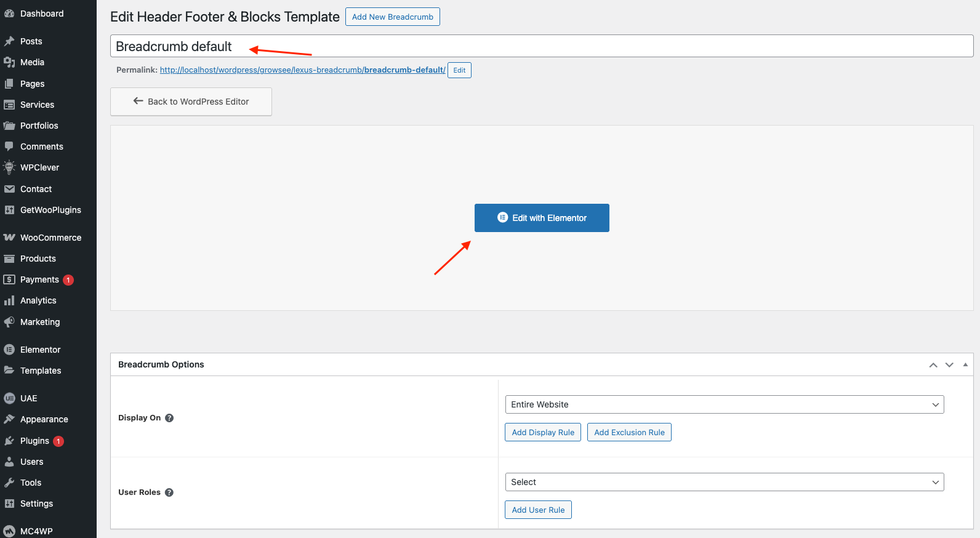Open the Templates menu item
980x538 pixels.
point(41,371)
